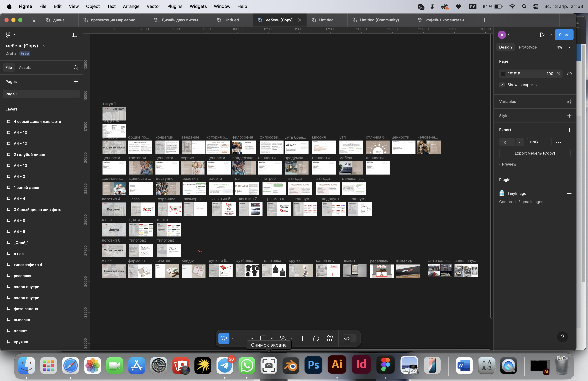
Task: Search layers with magnifier icon
Action: [x=76, y=67]
